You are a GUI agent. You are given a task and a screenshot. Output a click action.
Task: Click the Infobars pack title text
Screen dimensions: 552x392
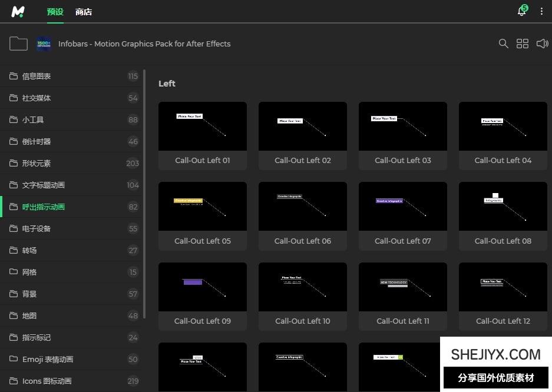[x=144, y=44]
